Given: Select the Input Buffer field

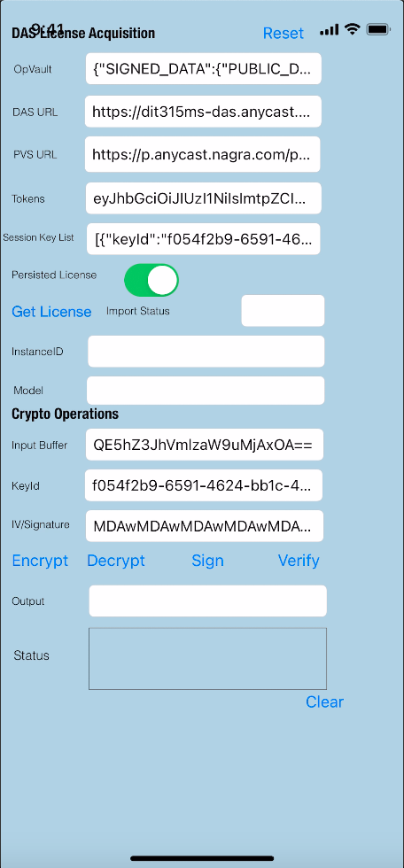Looking at the screenshot, I should (204, 444).
